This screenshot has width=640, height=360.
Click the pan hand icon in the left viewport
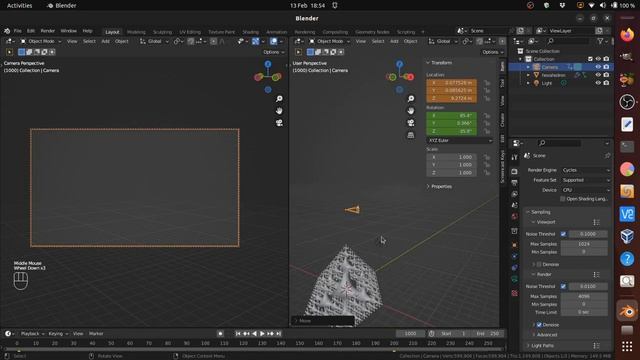pyautogui.click(x=279, y=111)
